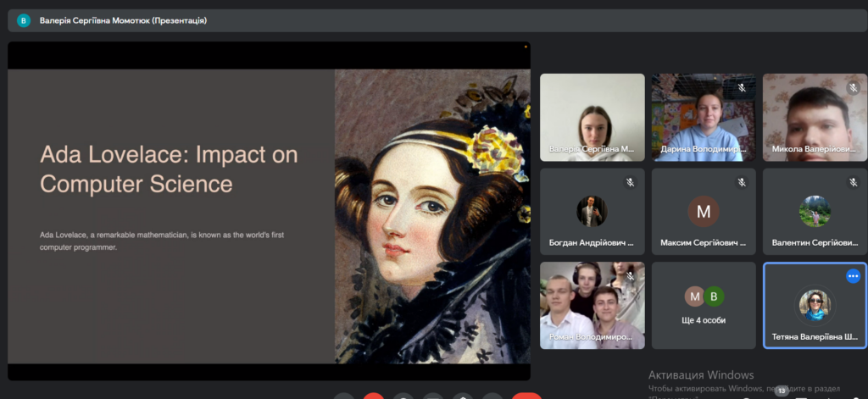Image resolution: width=868 pixels, height=399 pixels.
Task: Click the presenter avatar icon in the header
Action: tap(24, 20)
